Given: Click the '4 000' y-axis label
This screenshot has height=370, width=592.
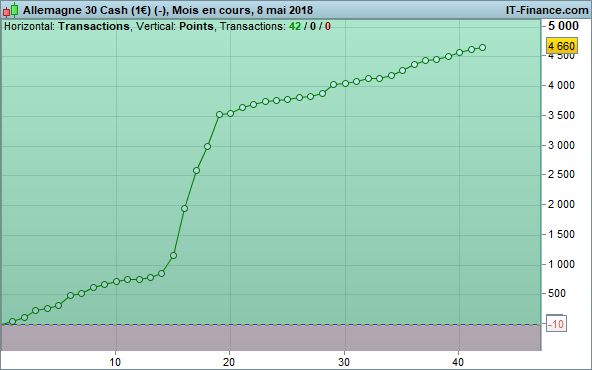Looking at the screenshot, I should pyautogui.click(x=561, y=86).
